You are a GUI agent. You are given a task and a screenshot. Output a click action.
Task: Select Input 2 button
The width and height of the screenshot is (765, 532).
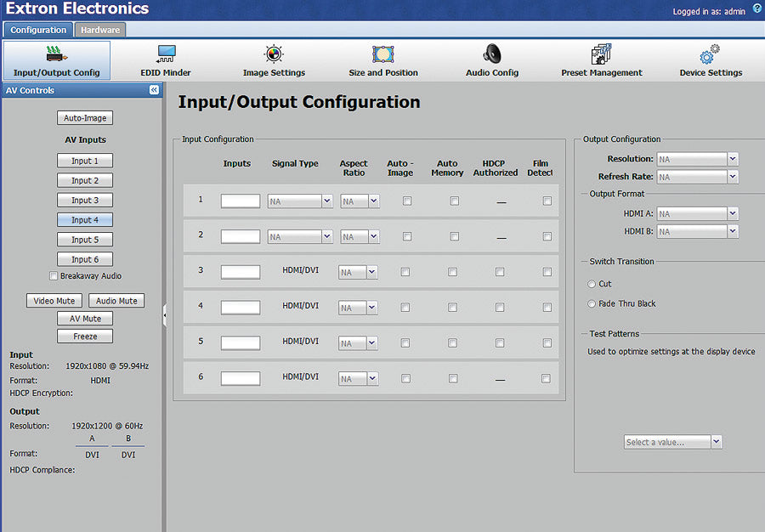[x=85, y=180]
